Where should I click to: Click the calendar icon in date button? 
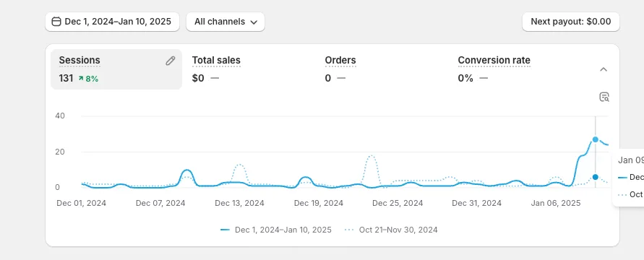pos(56,22)
